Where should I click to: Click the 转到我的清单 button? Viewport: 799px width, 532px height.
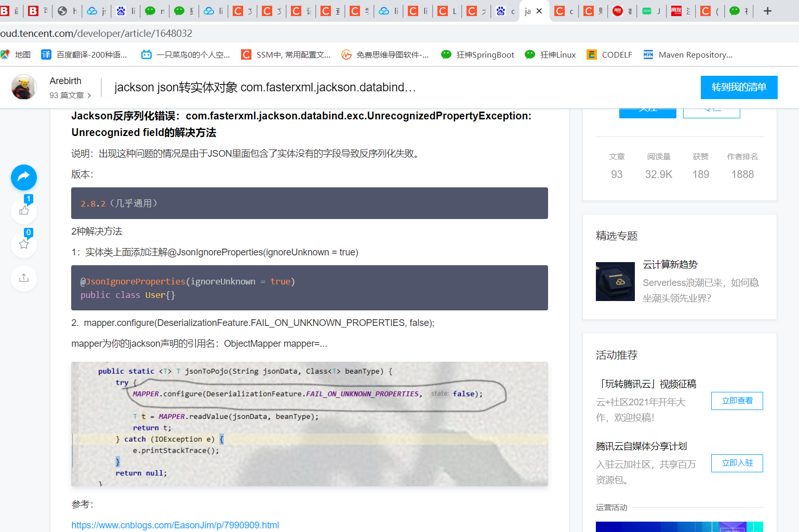tap(739, 87)
